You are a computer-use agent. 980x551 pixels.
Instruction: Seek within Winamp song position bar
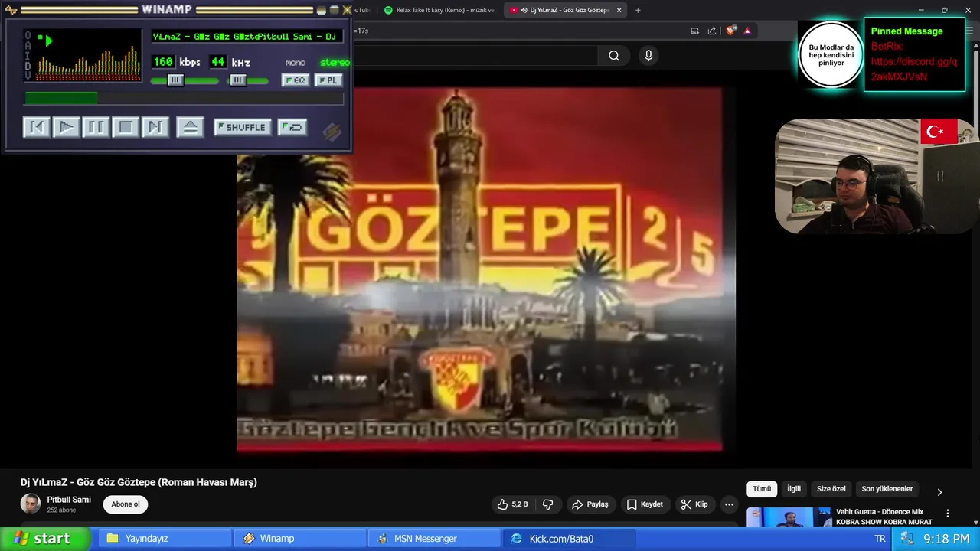click(184, 98)
